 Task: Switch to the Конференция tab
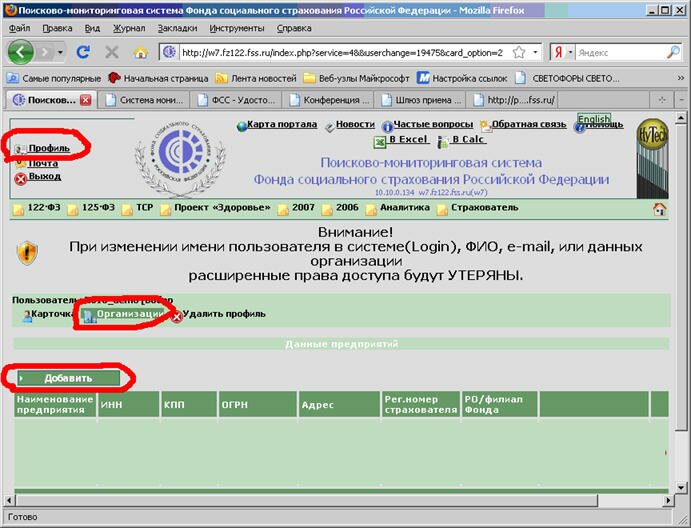pyautogui.click(x=327, y=100)
